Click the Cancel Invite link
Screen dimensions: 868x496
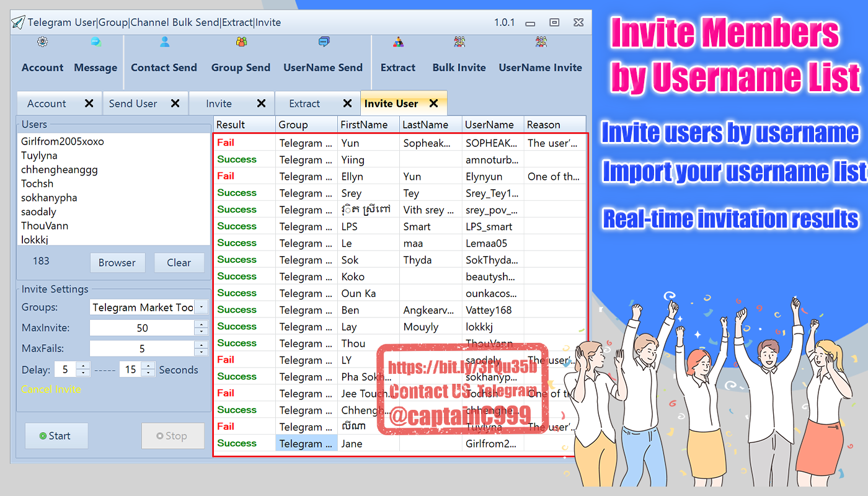coord(51,389)
